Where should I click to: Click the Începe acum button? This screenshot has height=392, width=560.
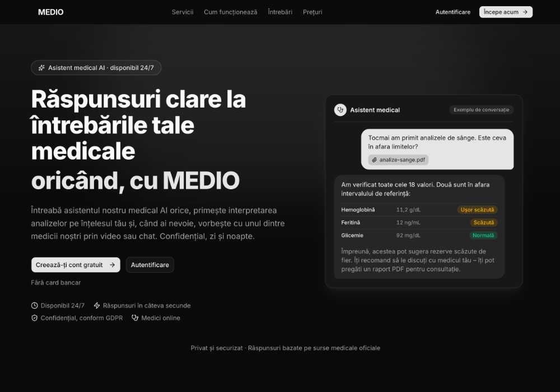506,12
